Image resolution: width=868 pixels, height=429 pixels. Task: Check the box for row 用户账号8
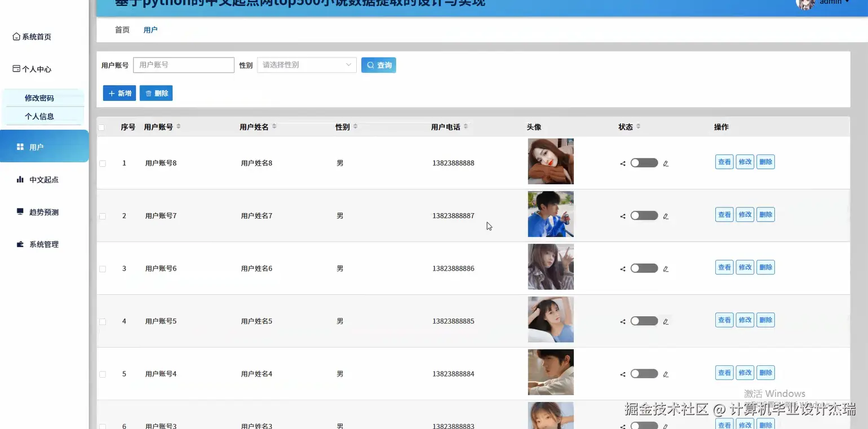point(103,163)
